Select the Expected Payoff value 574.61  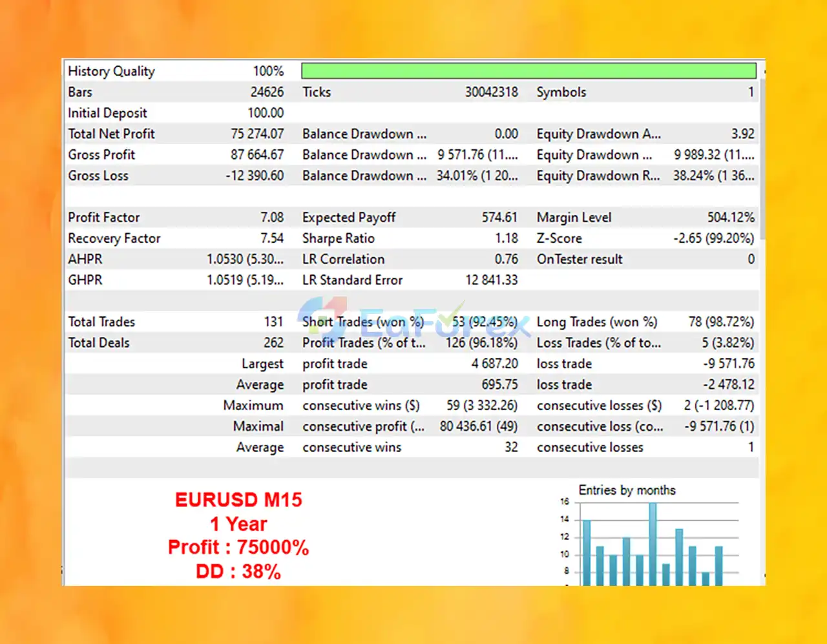coord(499,217)
